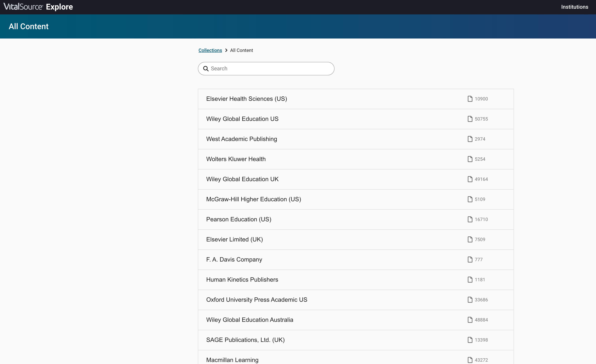Click the document icon next to West Academic Publishing count

[470, 139]
